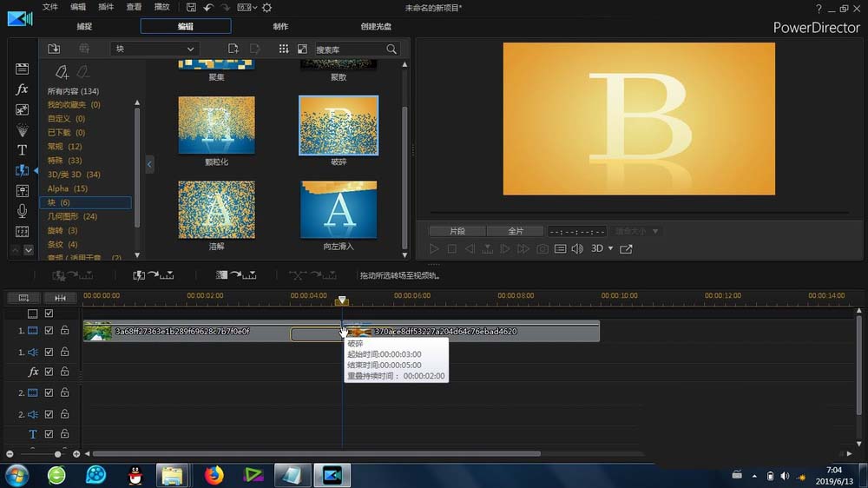The image size is (868, 488).
Task: Lock audio track 1 with padlock
Action: pyautogui.click(x=65, y=352)
